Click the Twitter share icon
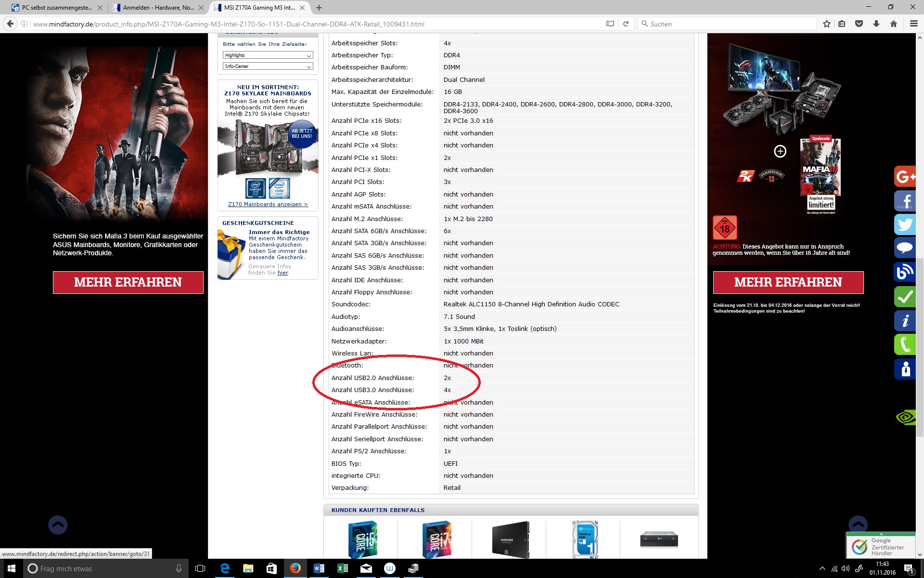924x578 pixels. 905,224
